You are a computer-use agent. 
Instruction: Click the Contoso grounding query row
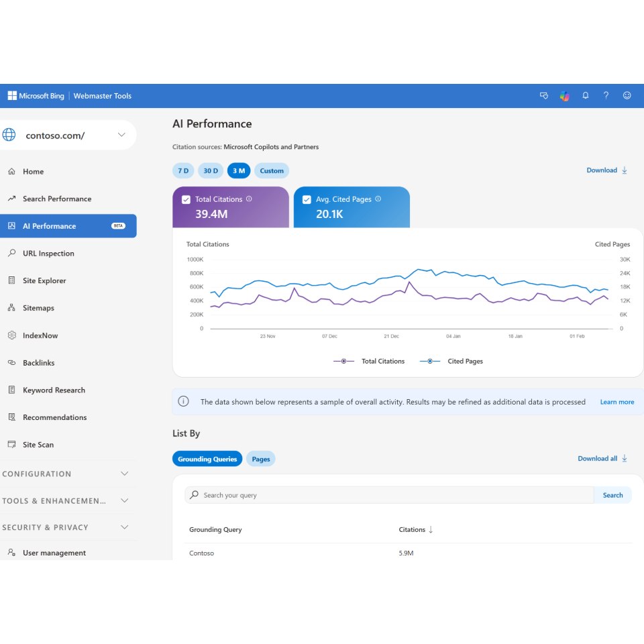click(409, 553)
